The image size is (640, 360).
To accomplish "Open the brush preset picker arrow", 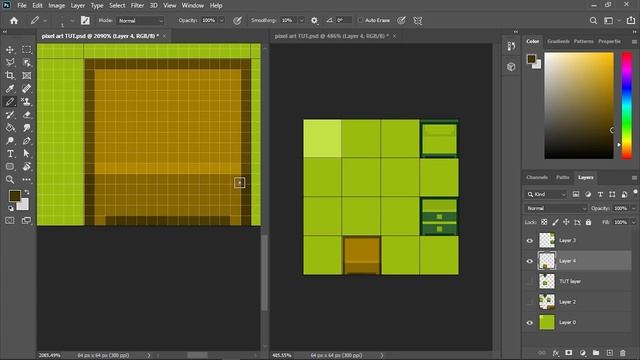I will coord(72,20).
